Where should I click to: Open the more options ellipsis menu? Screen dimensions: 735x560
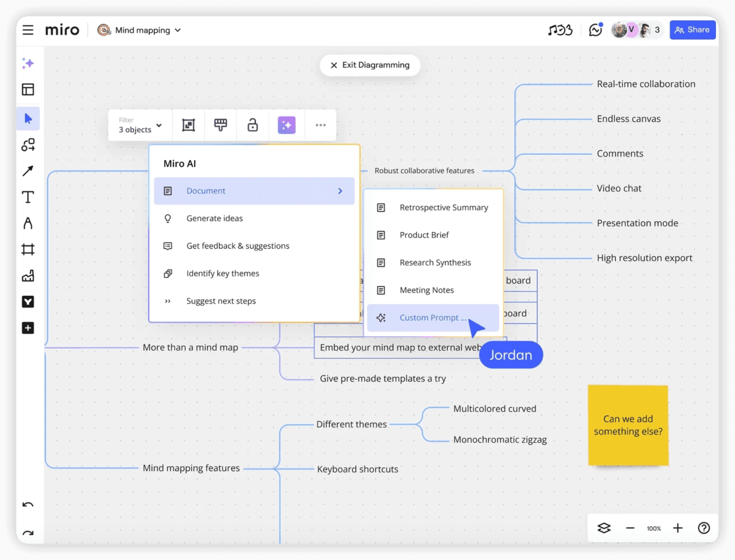pos(321,125)
